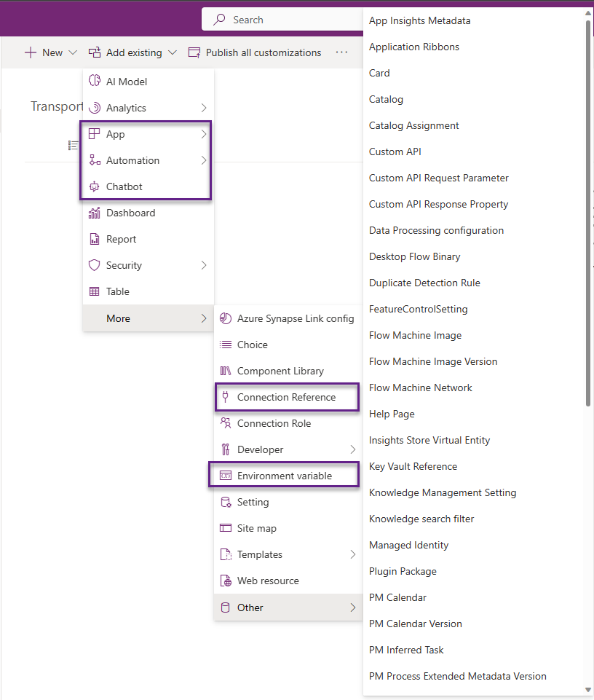Click the Web resource globe icon
The width and height of the screenshot is (594, 700).
[226, 581]
